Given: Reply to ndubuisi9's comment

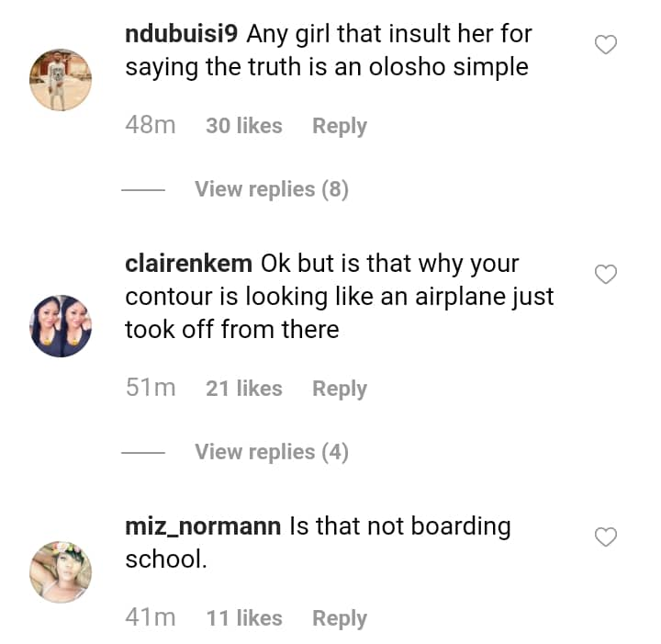Looking at the screenshot, I should click(x=339, y=126).
